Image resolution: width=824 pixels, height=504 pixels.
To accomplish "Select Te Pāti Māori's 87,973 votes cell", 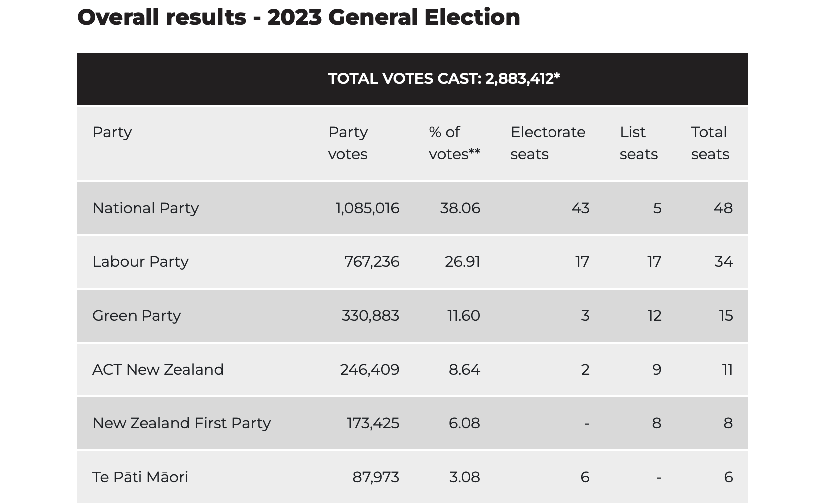I will pos(375,477).
